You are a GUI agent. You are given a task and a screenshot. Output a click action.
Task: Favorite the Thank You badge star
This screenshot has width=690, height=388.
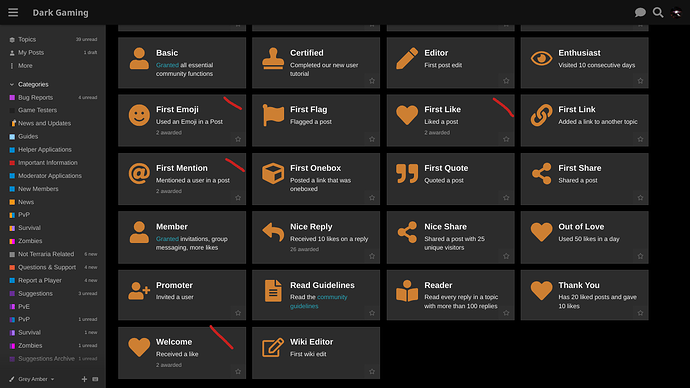click(x=640, y=313)
